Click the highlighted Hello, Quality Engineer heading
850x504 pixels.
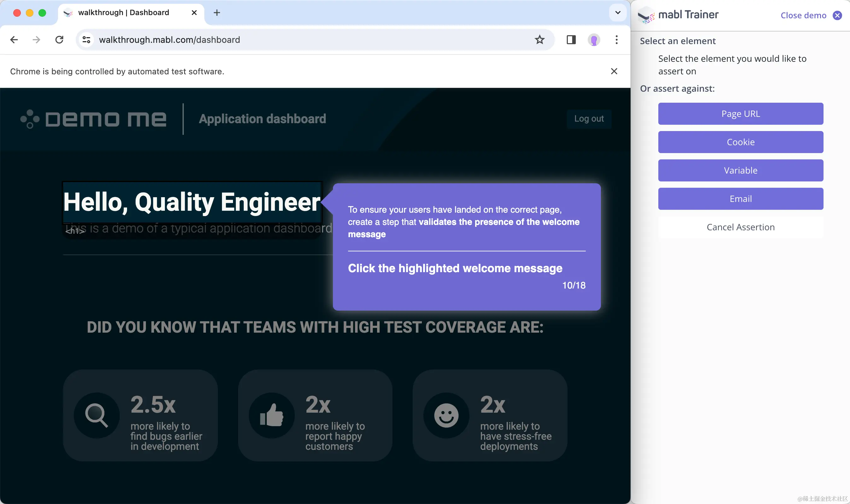pos(192,202)
